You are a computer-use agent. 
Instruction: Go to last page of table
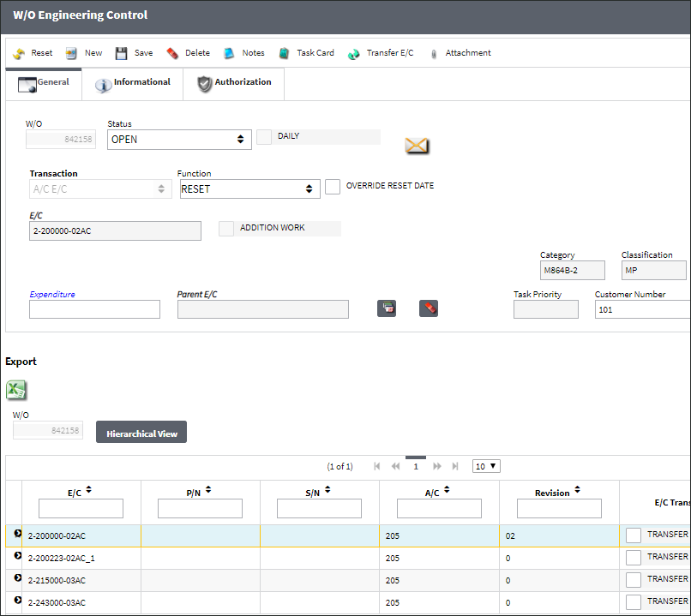[455, 466]
